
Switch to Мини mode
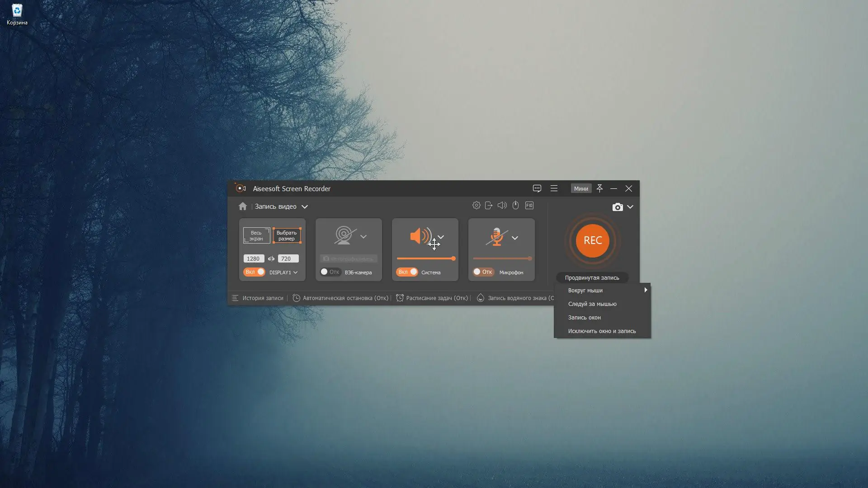580,188
